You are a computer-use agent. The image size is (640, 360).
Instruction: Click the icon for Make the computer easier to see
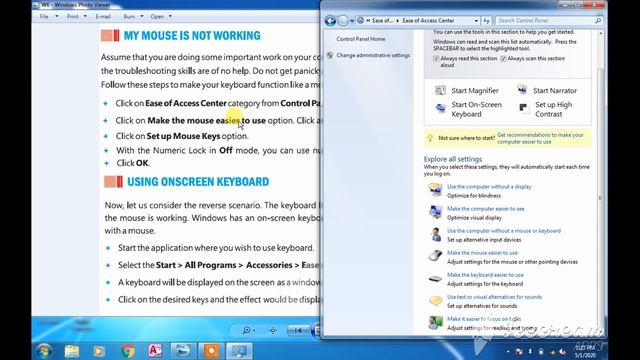[x=435, y=212]
